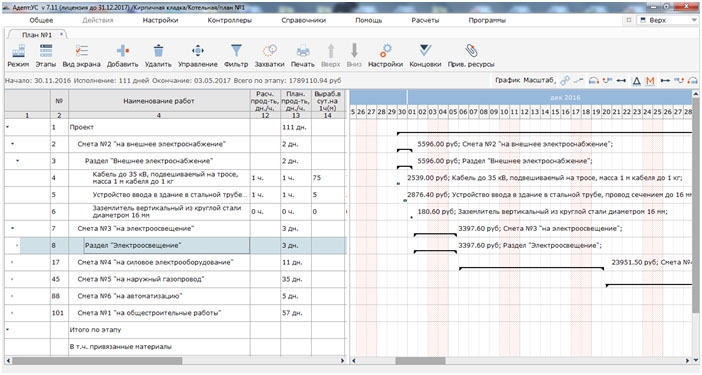Click the black triangle delta icon
This screenshot has height=375, width=702.
pos(636,81)
